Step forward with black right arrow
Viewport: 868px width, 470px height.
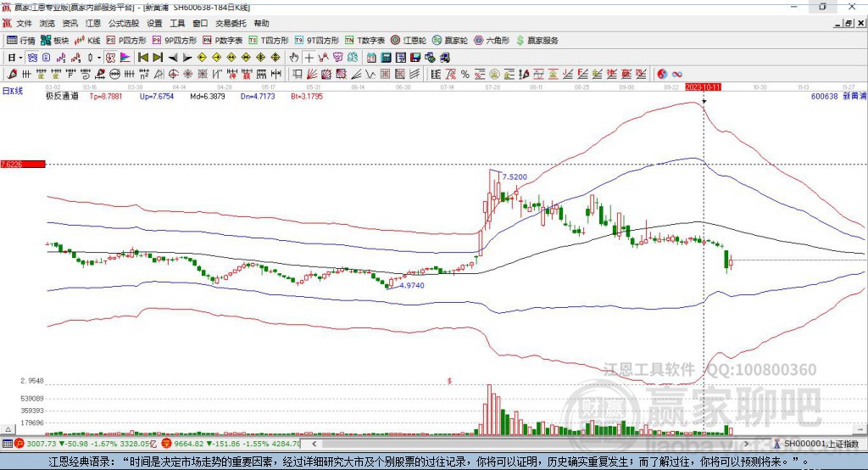[187, 58]
